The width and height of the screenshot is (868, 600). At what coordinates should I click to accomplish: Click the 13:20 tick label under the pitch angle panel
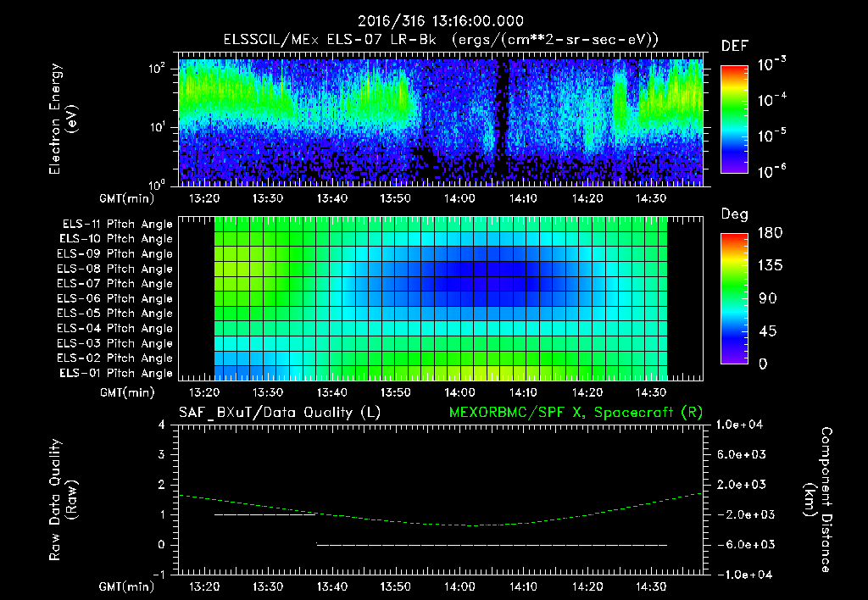[204, 392]
